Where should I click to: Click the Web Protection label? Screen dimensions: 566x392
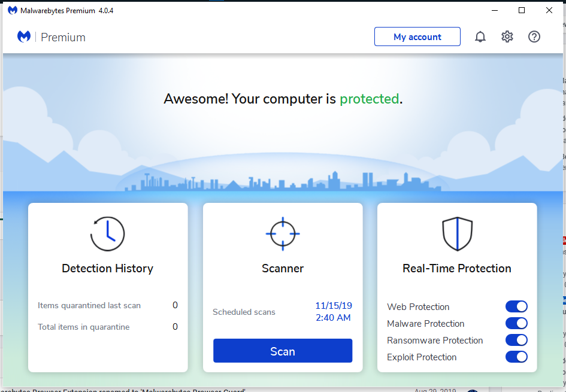point(418,307)
